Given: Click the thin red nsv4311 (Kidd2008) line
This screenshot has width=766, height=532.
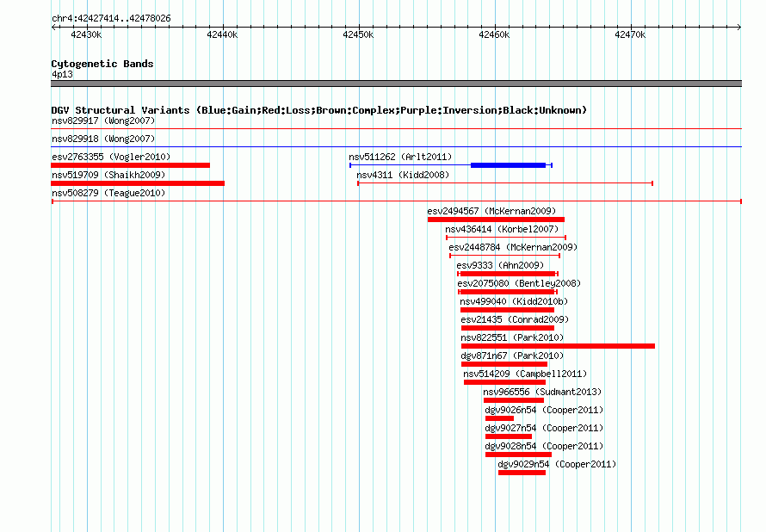Looking at the screenshot, I should 505,183.
